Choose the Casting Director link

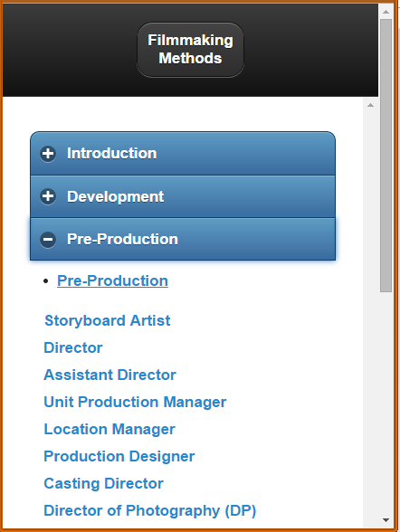tap(103, 483)
